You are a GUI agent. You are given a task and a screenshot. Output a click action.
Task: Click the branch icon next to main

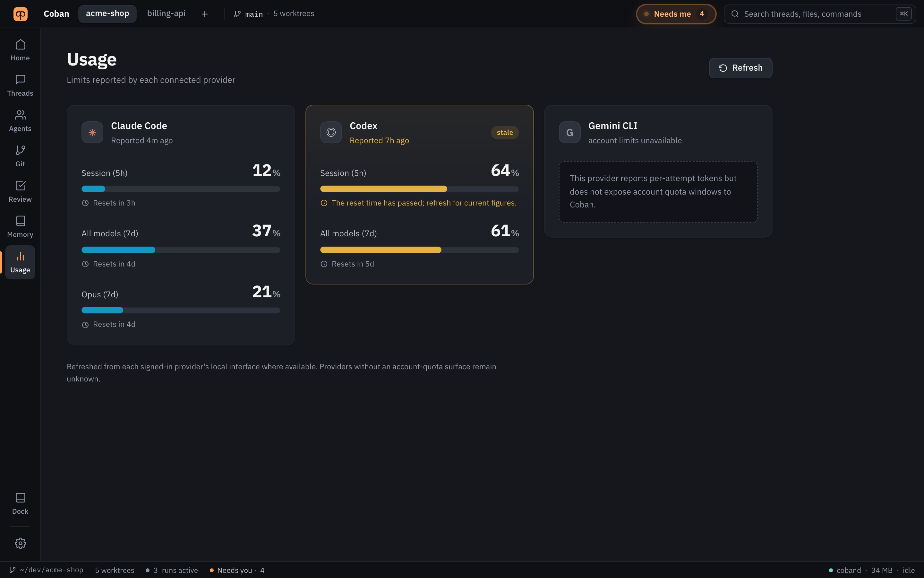point(237,14)
